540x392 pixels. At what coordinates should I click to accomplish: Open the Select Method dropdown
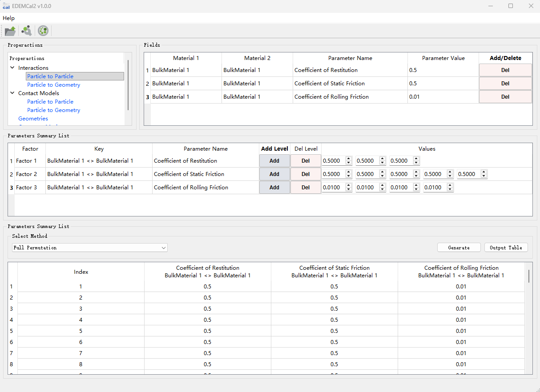point(163,248)
